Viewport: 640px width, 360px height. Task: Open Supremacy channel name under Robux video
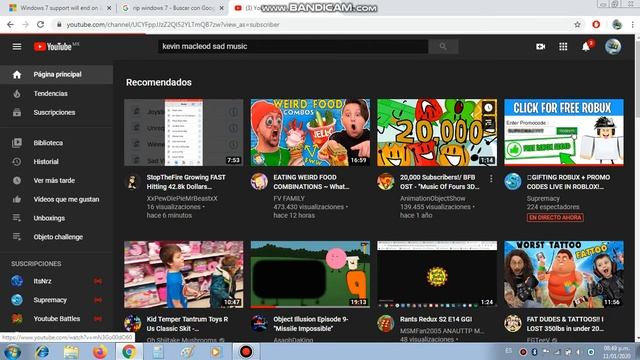coord(543,198)
